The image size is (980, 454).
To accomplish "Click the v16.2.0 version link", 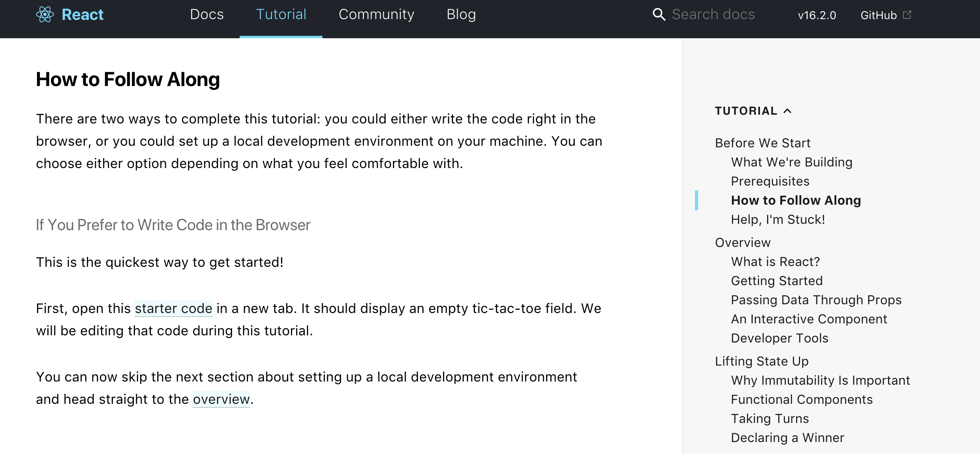I will (x=817, y=16).
